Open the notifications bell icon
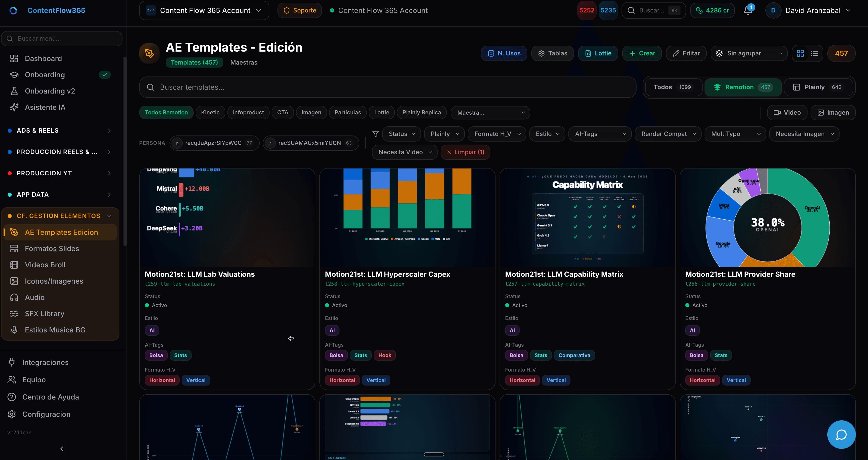Screen dimensions: 868x460 point(748,10)
